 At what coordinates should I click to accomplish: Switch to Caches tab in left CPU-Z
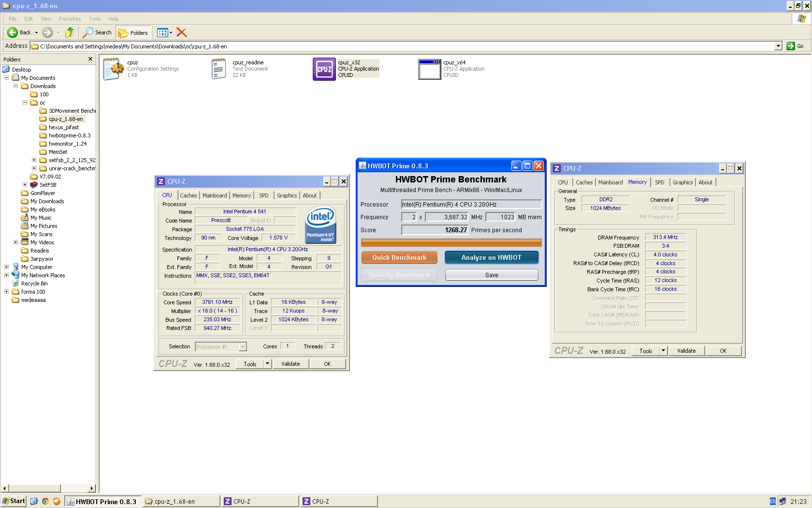(188, 195)
